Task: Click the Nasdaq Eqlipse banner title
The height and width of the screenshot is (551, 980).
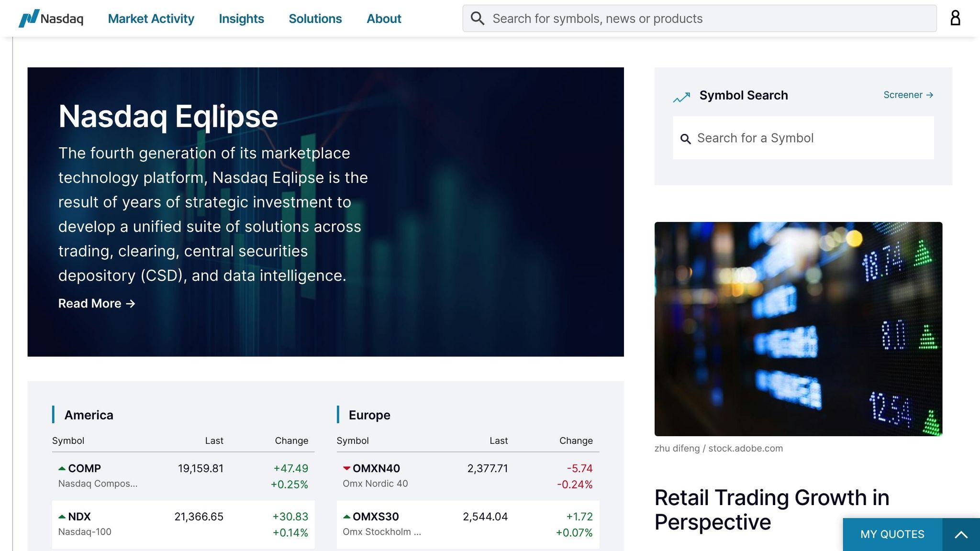Action: coord(168,116)
